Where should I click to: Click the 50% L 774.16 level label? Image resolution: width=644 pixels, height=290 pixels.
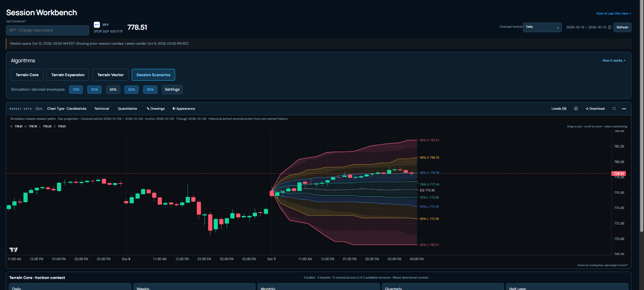[x=429, y=207]
